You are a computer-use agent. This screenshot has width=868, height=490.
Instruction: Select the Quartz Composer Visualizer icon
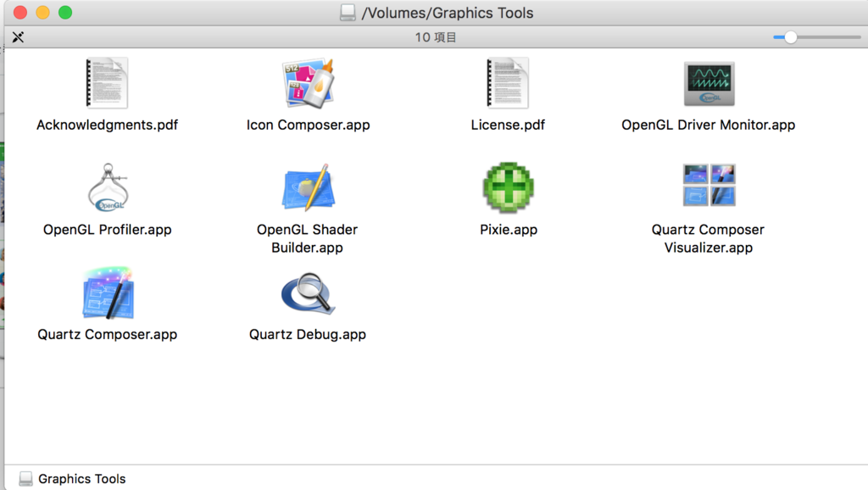[x=709, y=185]
